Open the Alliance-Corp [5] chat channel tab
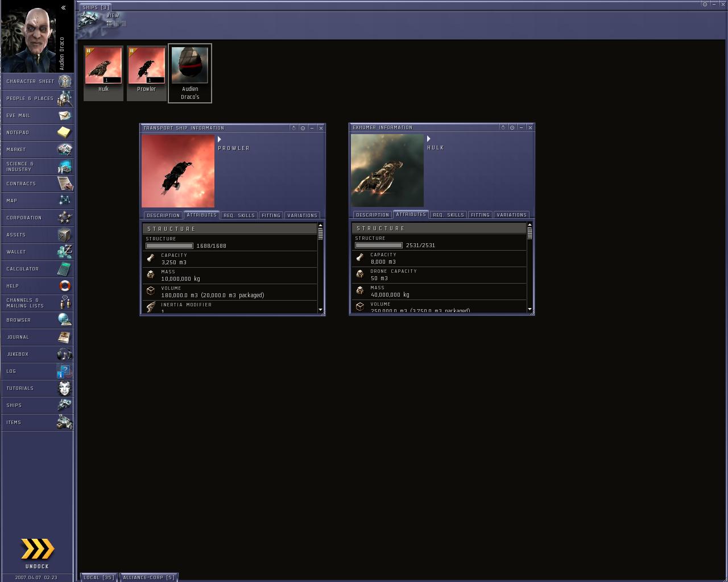 coord(149,577)
